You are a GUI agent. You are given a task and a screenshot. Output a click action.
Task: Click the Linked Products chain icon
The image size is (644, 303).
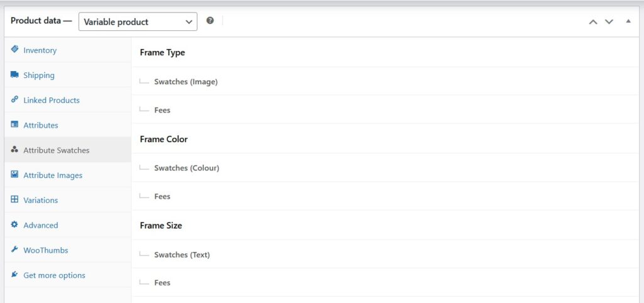[x=14, y=99]
